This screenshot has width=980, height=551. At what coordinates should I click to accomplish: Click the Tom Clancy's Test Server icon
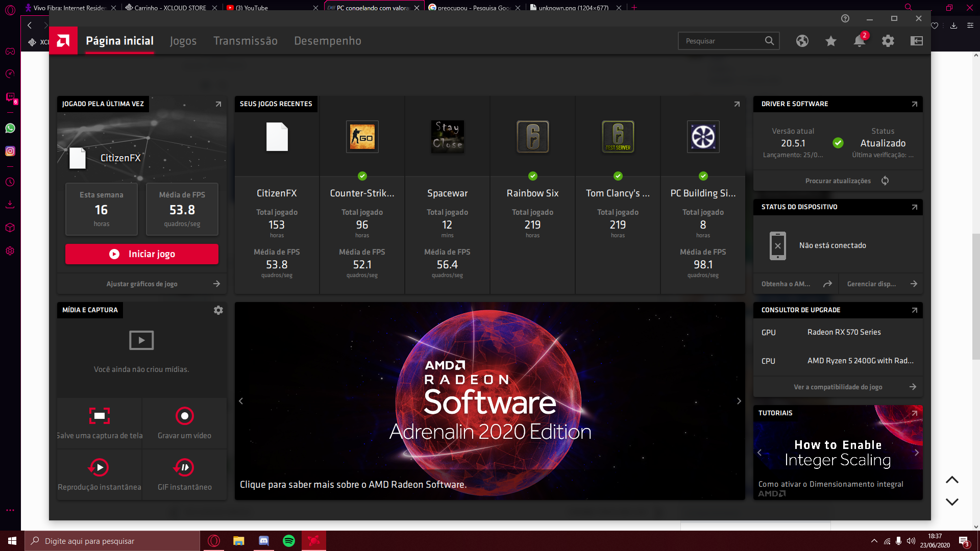click(618, 137)
